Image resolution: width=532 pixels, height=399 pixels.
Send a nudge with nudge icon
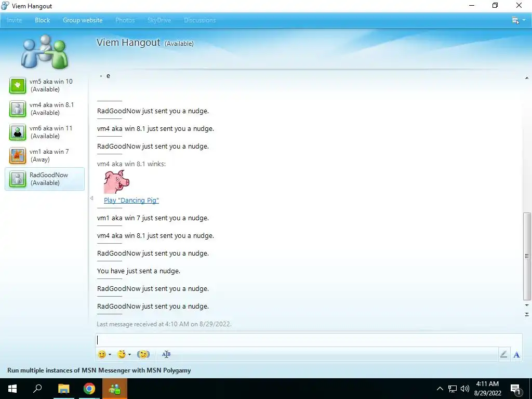[x=143, y=354]
